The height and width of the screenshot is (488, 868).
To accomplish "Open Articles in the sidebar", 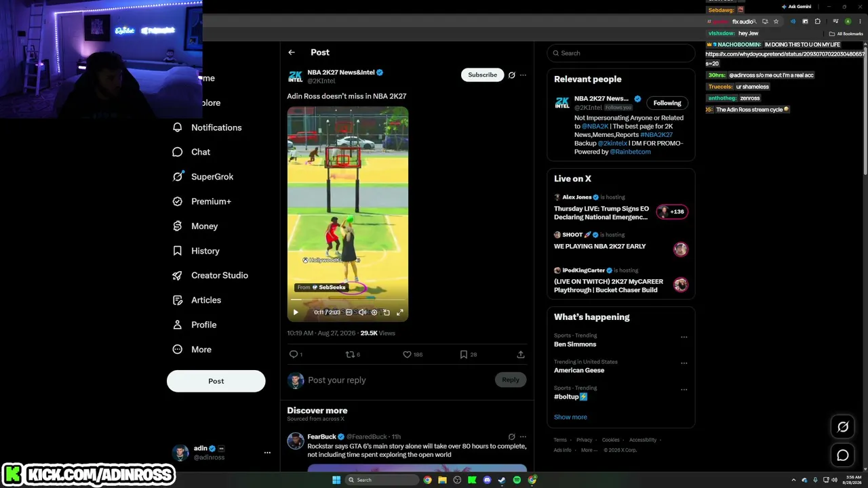I will (x=197, y=300).
